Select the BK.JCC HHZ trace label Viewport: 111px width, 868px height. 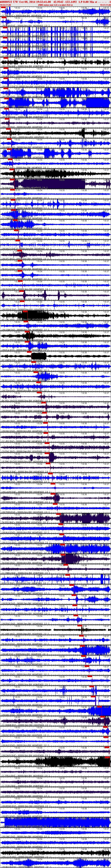[27, 340]
